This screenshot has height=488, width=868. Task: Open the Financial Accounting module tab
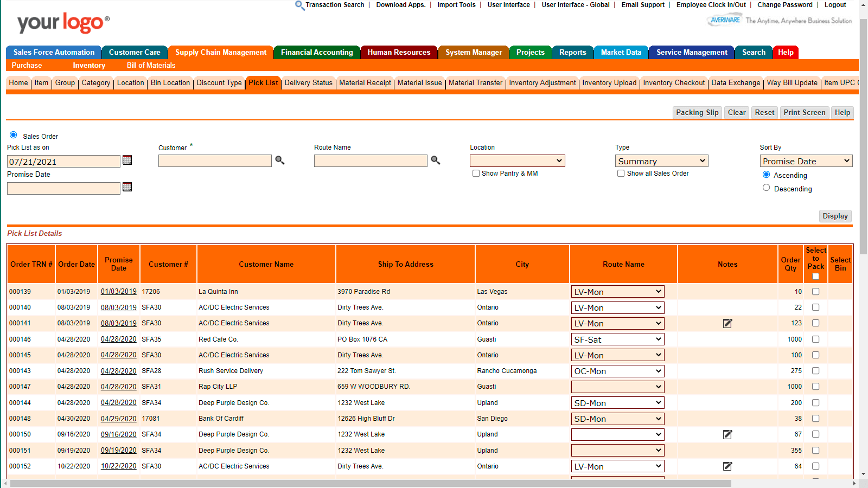coord(316,52)
